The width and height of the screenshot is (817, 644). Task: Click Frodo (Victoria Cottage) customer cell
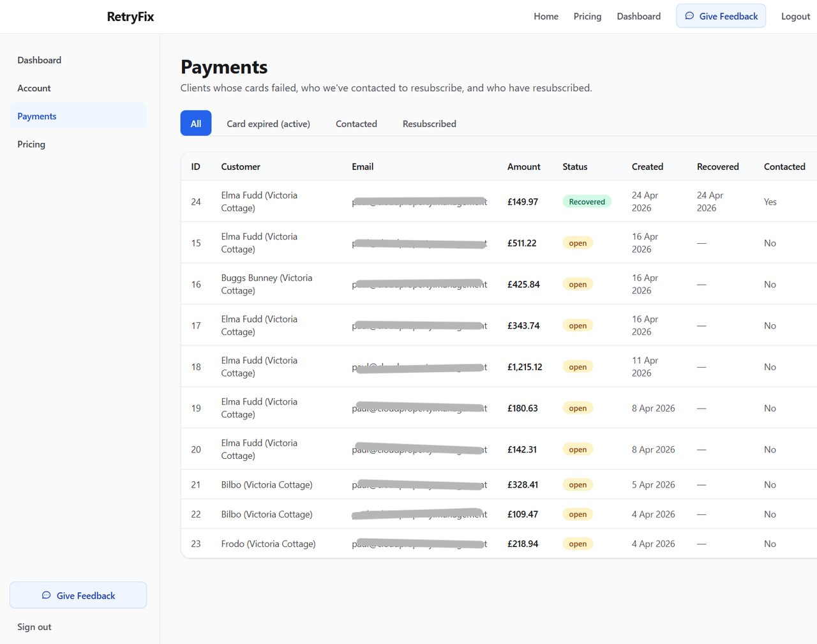tap(268, 544)
